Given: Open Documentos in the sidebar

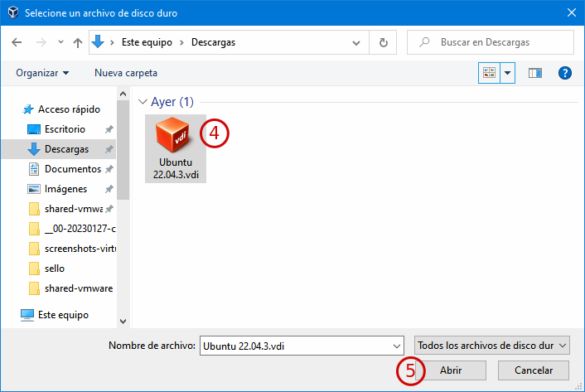Looking at the screenshot, I should coord(73,169).
